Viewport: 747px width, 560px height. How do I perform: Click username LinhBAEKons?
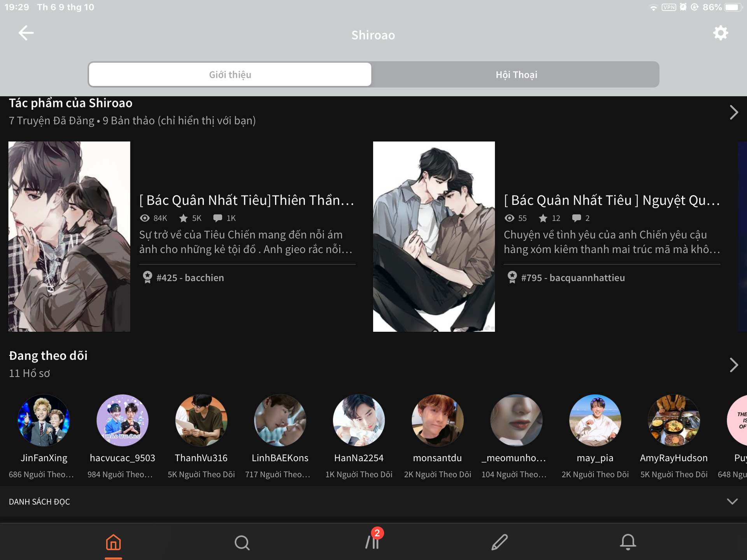[280, 458]
